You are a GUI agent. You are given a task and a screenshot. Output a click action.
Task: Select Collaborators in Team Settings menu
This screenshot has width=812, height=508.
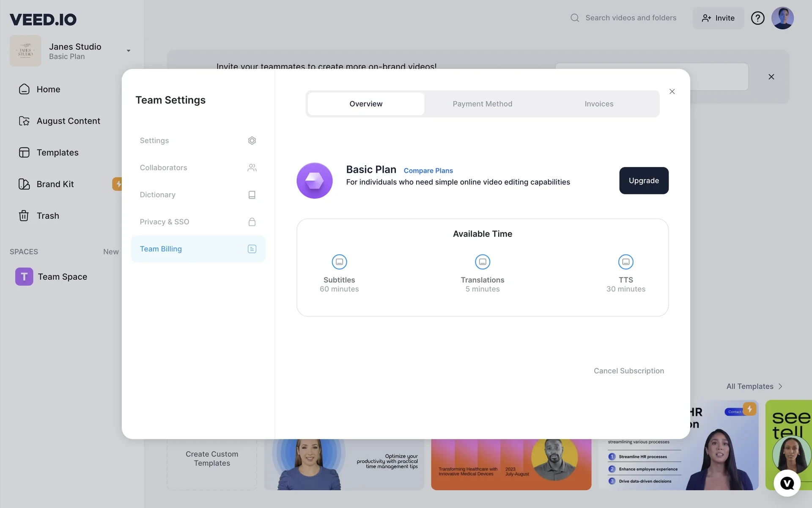coord(198,168)
